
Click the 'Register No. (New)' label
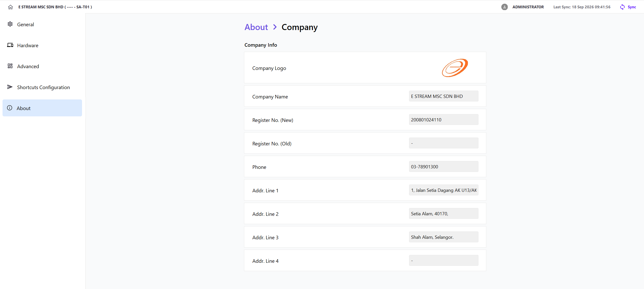click(x=273, y=120)
